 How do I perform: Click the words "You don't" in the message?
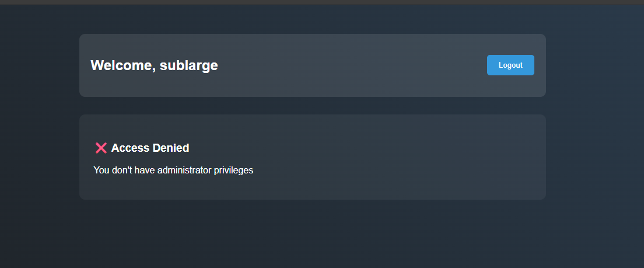tap(113, 170)
